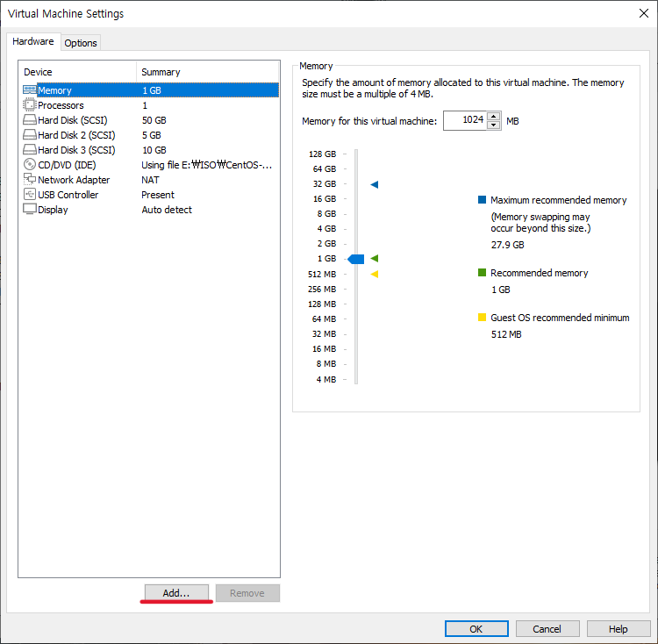The width and height of the screenshot is (658, 644).
Task: Click the Device column header
Action: (x=77, y=72)
